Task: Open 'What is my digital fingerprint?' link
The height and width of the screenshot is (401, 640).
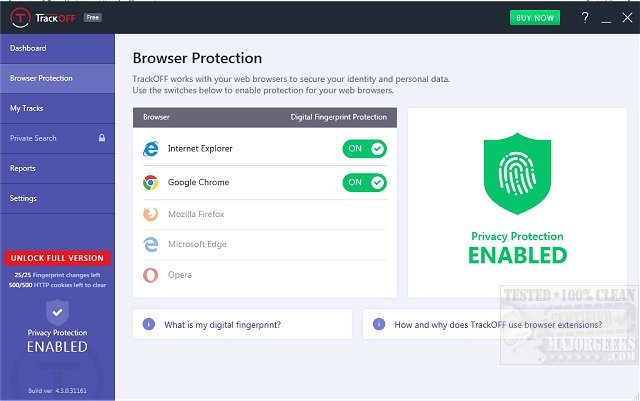Action: tap(222, 325)
